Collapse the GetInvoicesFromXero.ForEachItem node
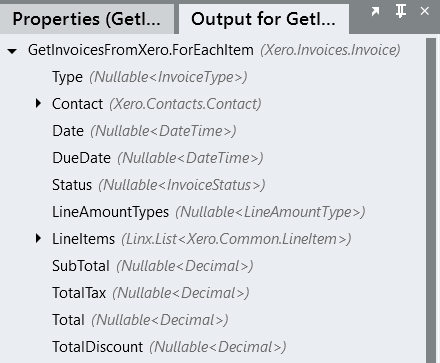Screen dimensions: 440x363 [x=12, y=51]
